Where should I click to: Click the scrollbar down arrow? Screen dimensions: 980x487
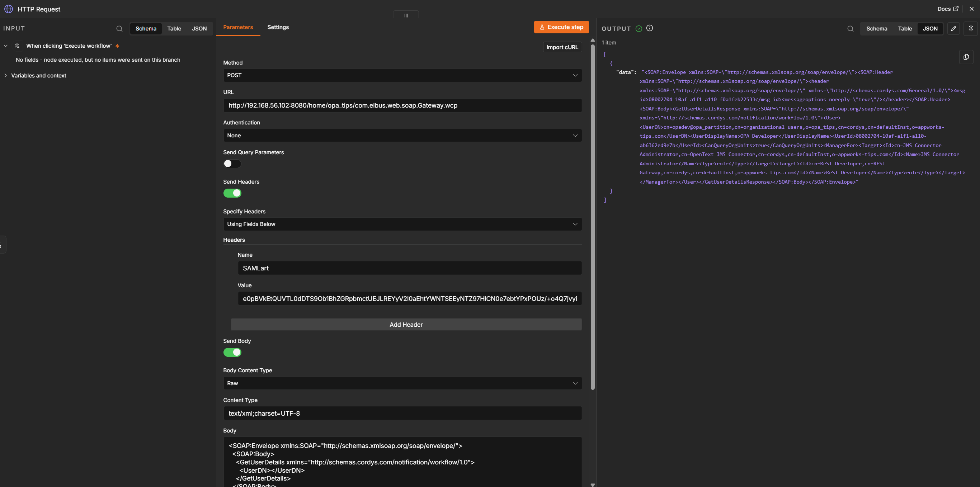[x=592, y=485]
